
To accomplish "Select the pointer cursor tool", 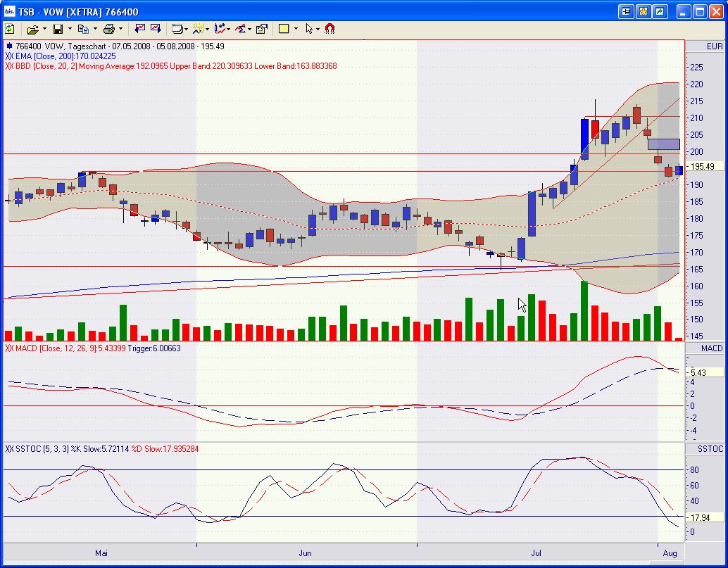I will pyautogui.click(x=309, y=29).
